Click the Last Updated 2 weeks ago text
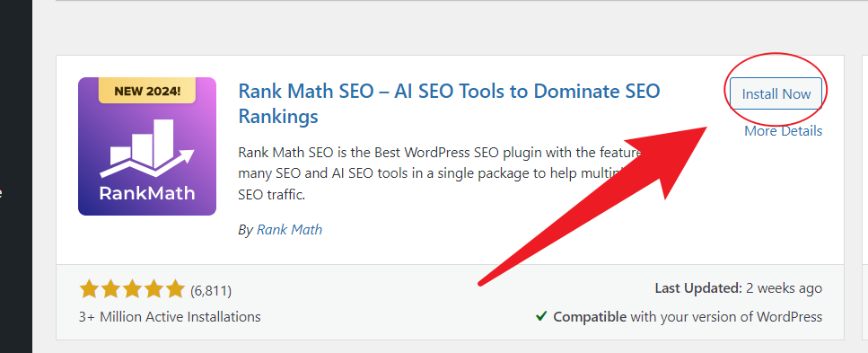Screen dimensions: 868x353 739,288
